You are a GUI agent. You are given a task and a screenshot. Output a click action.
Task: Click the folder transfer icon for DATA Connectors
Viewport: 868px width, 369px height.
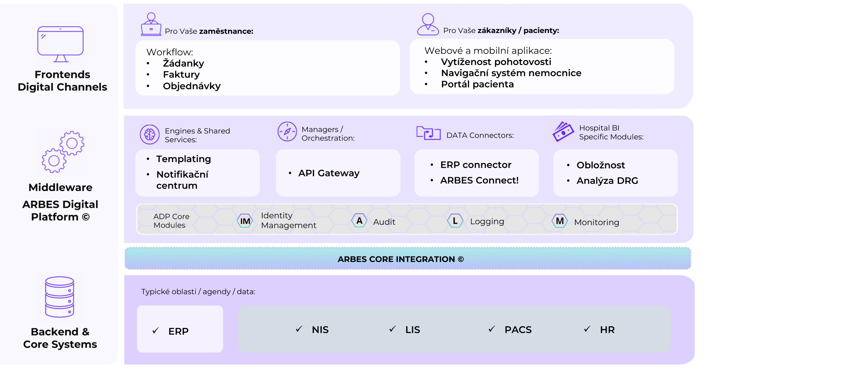pos(428,133)
